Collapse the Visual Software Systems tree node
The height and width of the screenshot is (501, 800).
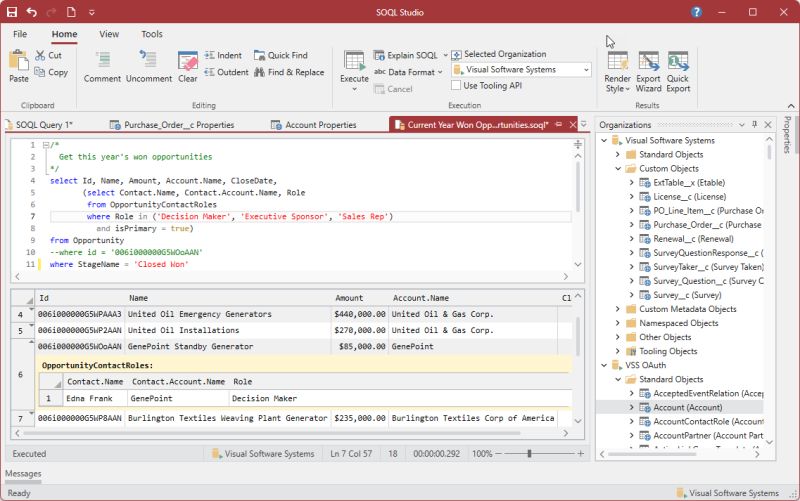click(x=604, y=140)
